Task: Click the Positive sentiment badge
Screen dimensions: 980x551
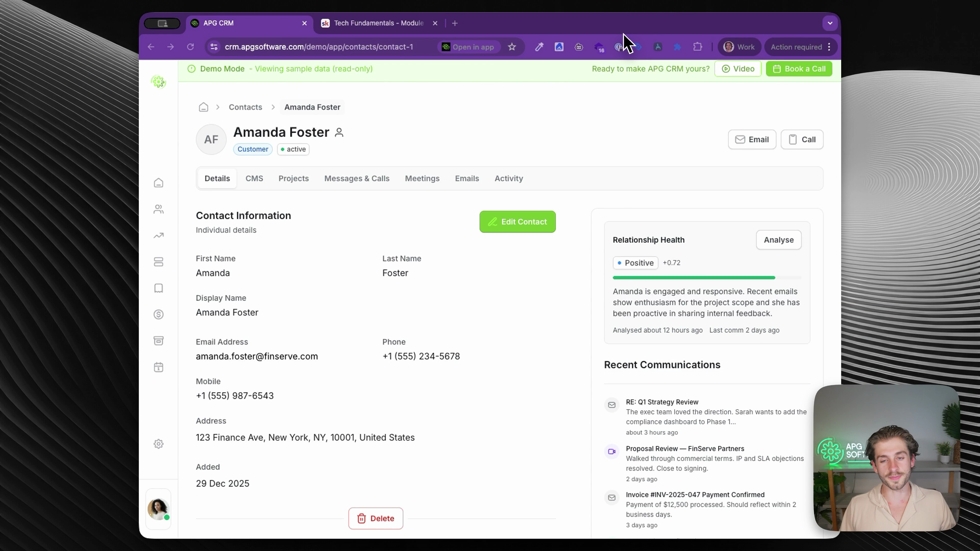Action: tap(635, 263)
